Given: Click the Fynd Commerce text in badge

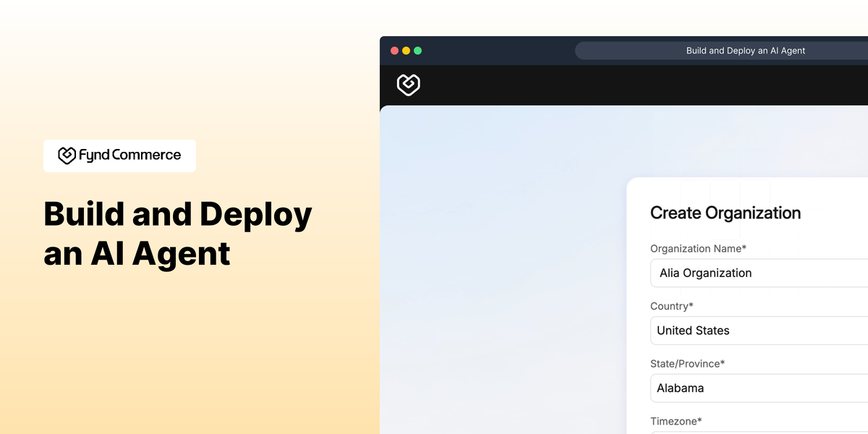Looking at the screenshot, I should coord(130,155).
